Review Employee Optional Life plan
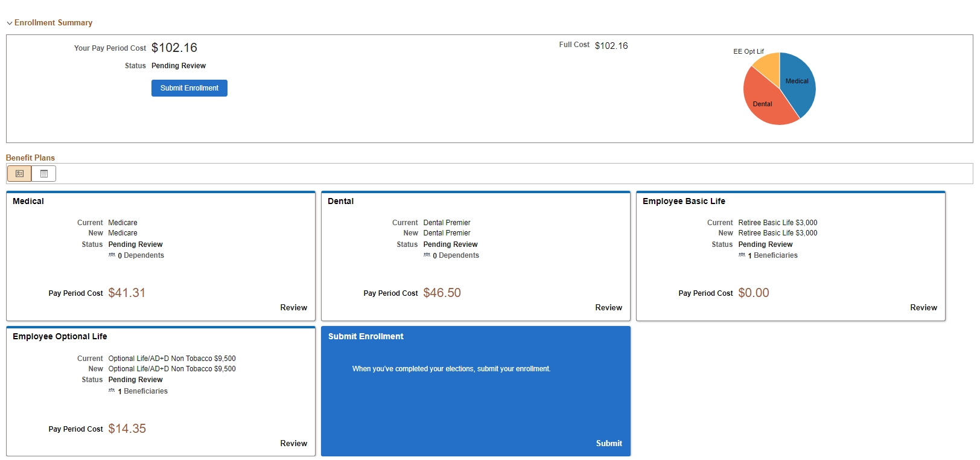980x460 pixels. coord(293,444)
